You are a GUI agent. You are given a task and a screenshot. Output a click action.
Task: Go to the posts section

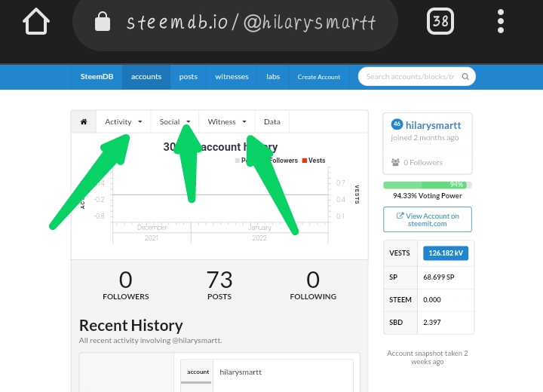pyautogui.click(x=188, y=77)
